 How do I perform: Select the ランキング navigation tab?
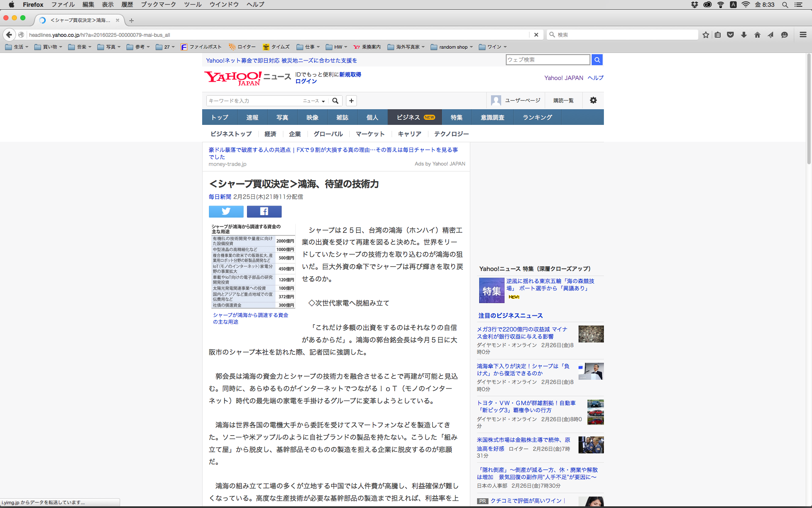(x=537, y=117)
